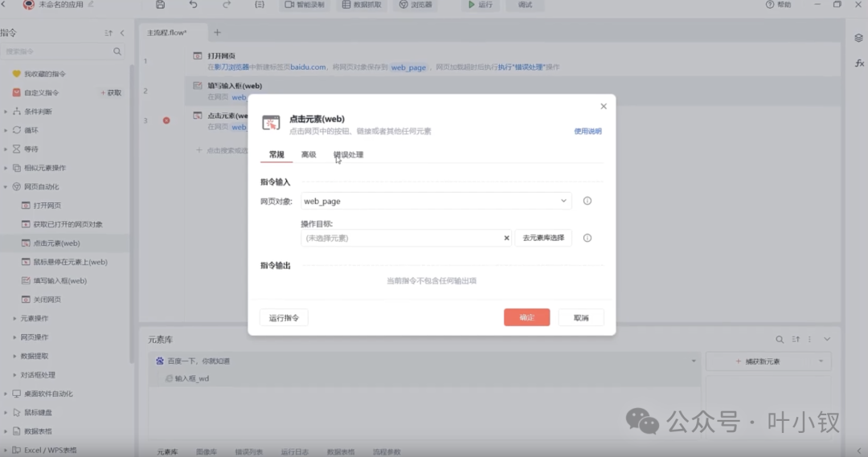Open 浏览器 browser tool in toolbar
868x457 pixels.
[x=416, y=5]
